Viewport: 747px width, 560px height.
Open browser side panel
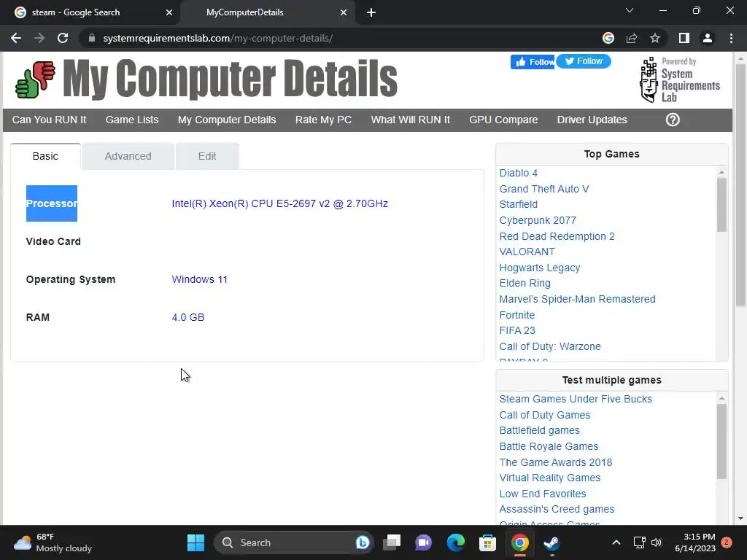[684, 38]
